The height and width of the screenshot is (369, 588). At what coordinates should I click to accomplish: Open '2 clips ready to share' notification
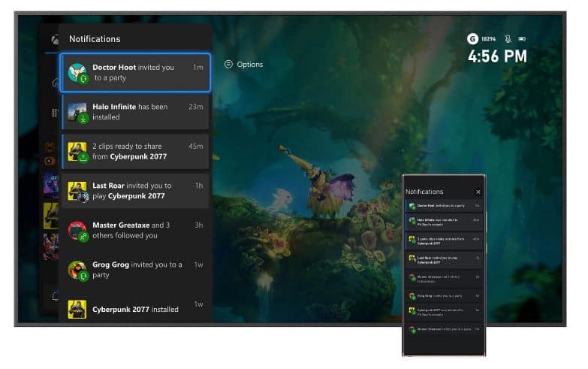135,151
